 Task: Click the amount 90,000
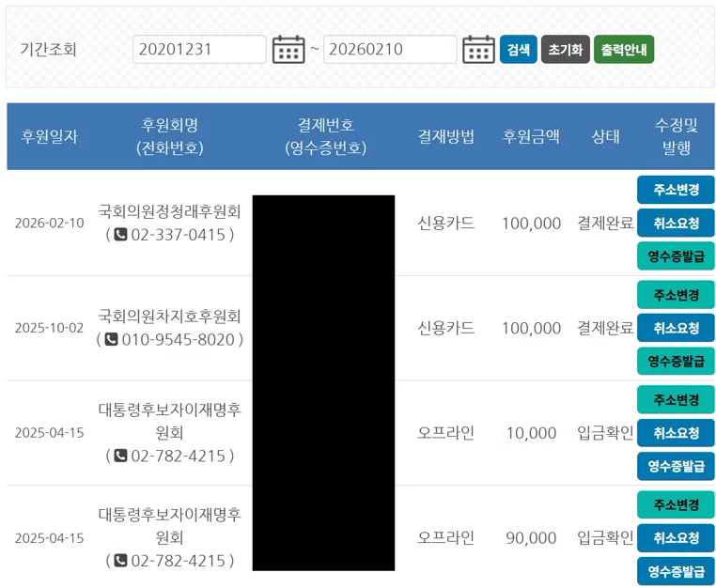click(532, 538)
